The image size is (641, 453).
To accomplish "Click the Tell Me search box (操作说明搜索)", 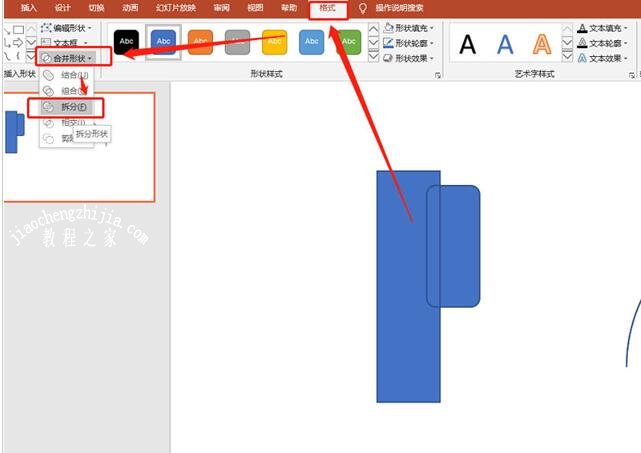I will click(x=399, y=8).
